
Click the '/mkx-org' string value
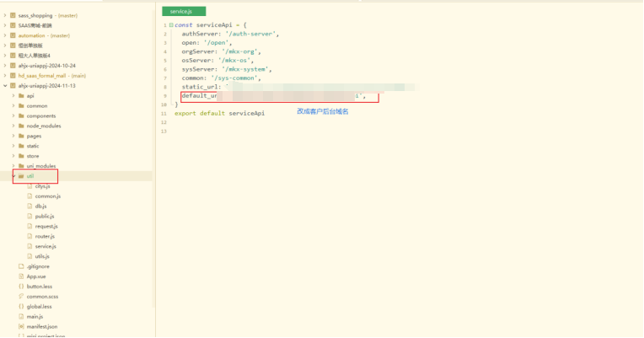(x=240, y=51)
